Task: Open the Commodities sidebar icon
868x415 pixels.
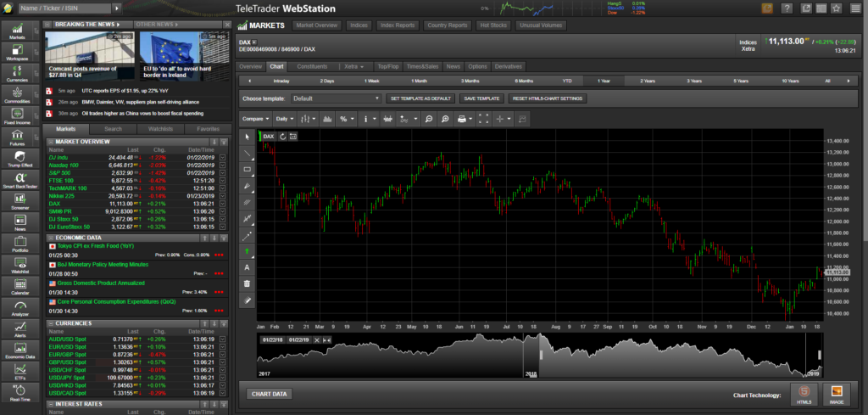Action: click(x=17, y=95)
